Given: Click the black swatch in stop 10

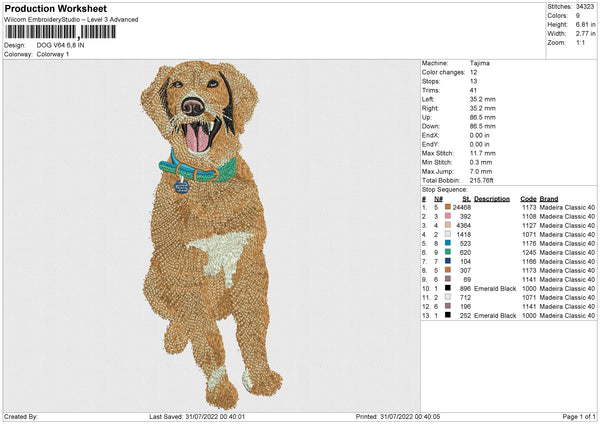Looking at the screenshot, I should (x=448, y=288).
